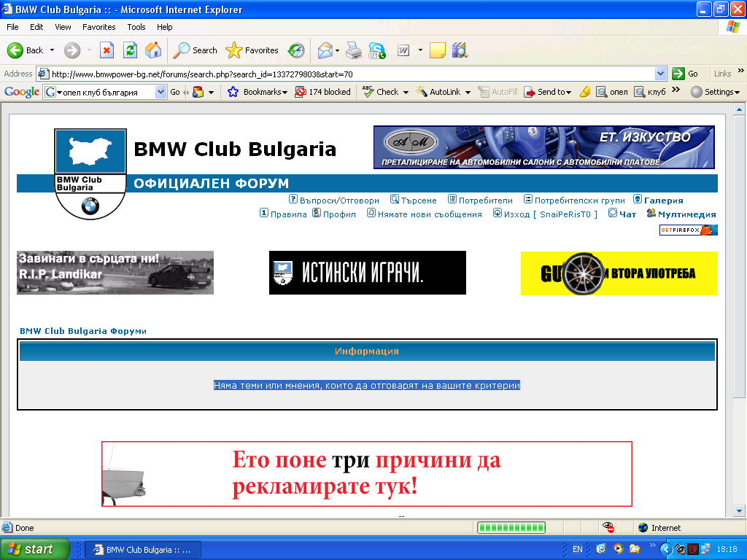Image resolution: width=747 pixels, height=560 pixels.
Task: Click the AutoLink toolbar button
Action: pyautogui.click(x=438, y=92)
